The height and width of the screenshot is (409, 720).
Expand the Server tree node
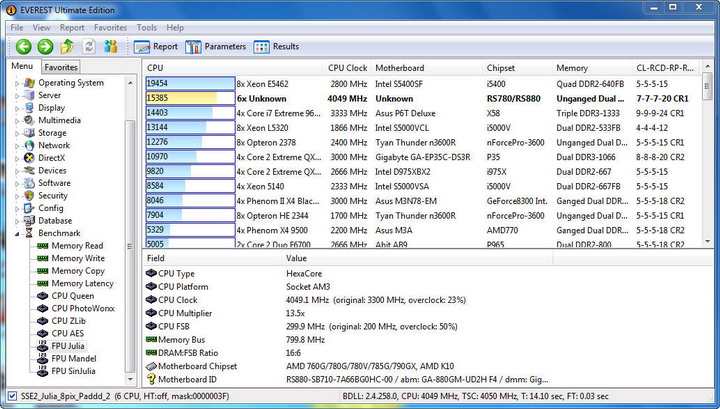click(x=17, y=95)
